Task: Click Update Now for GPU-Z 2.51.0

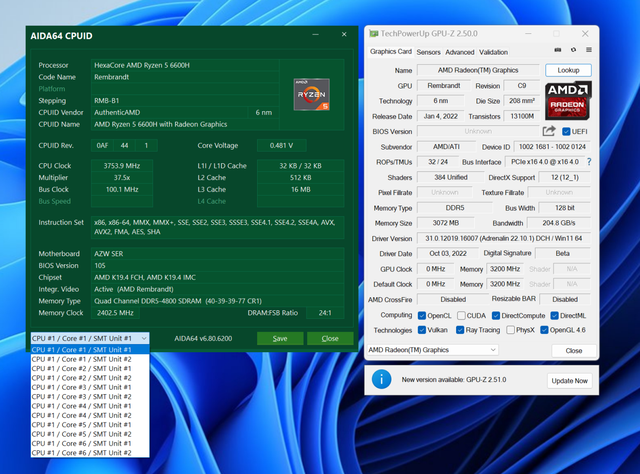Action: pos(569,381)
